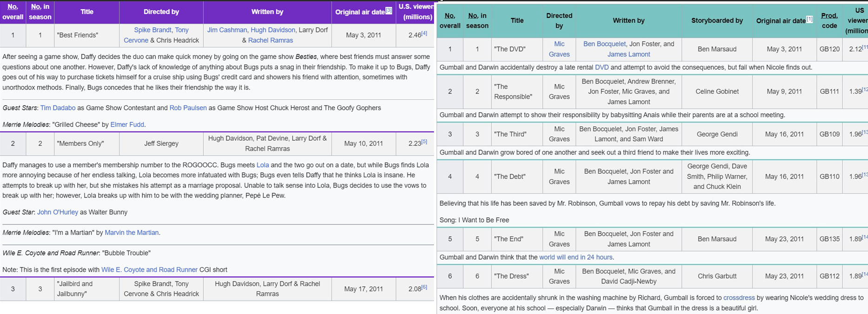The height and width of the screenshot is (314, 868).
Task: Open citation [6] next to 2.08 viewers
Action: [x=424, y=287]
